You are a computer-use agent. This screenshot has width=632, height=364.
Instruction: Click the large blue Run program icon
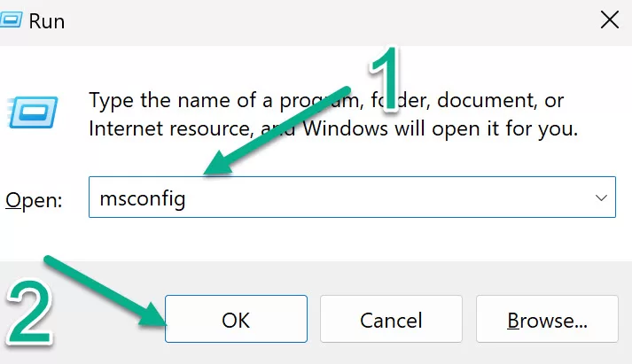coord(33,112)
